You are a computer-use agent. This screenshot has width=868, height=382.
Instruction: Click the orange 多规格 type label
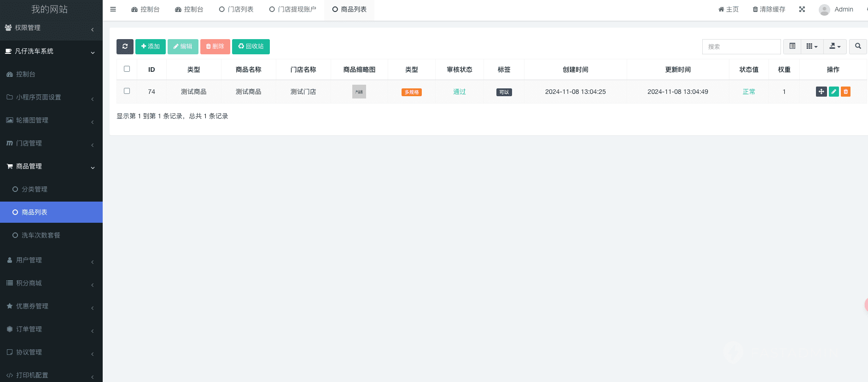411,92
